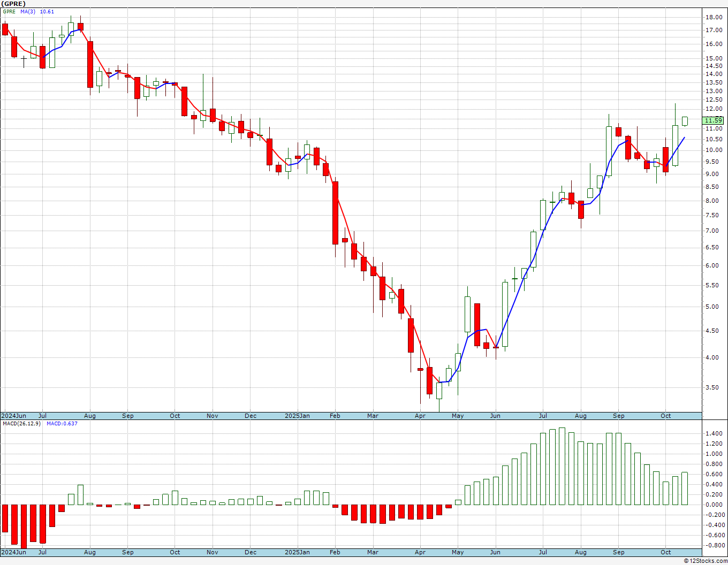Select the GPRE legend label beside MA(3)
Image resolution: width=728 pixels, height=565 pixels.
click(9, 11)
